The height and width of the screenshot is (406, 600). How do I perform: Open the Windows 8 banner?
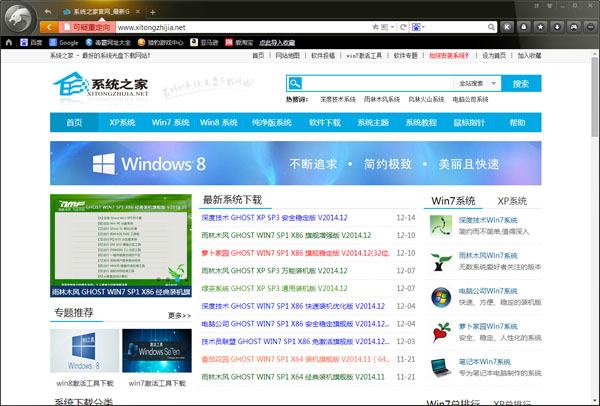click(295, 163)
